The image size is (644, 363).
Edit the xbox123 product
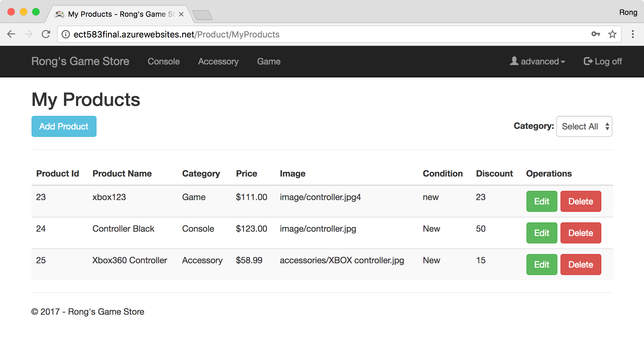tap(542, 201)
